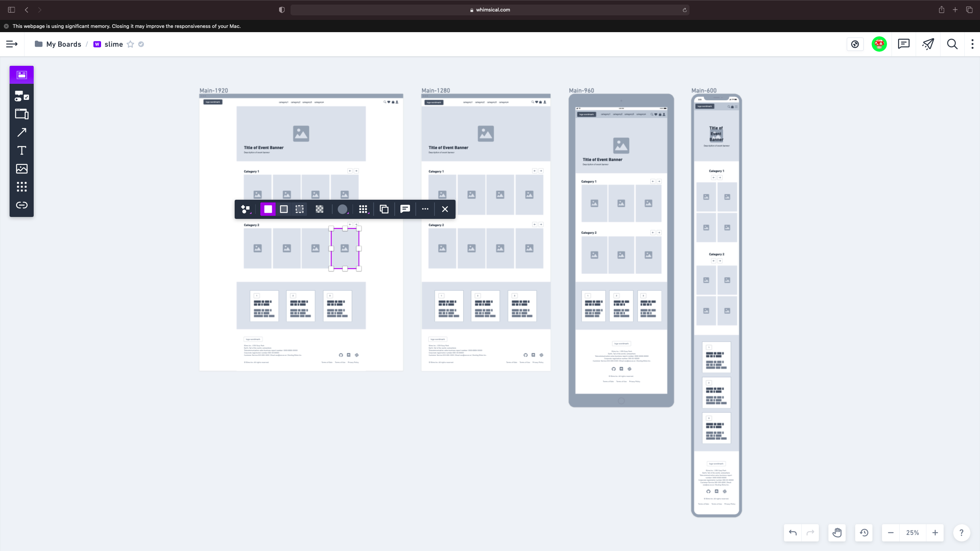
Task: Open the grid layout options dropdown
Action: click(363, 209)
